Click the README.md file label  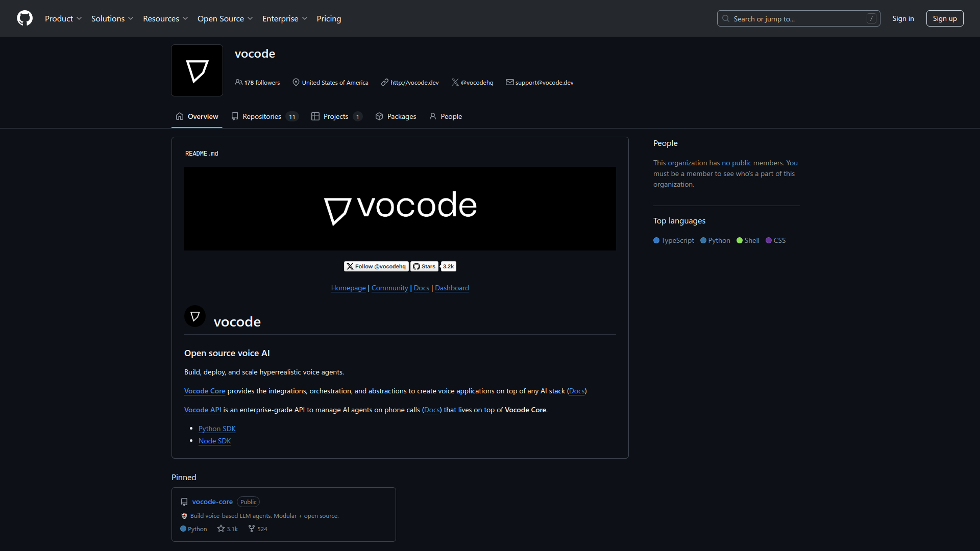click(x=202, y=154)
